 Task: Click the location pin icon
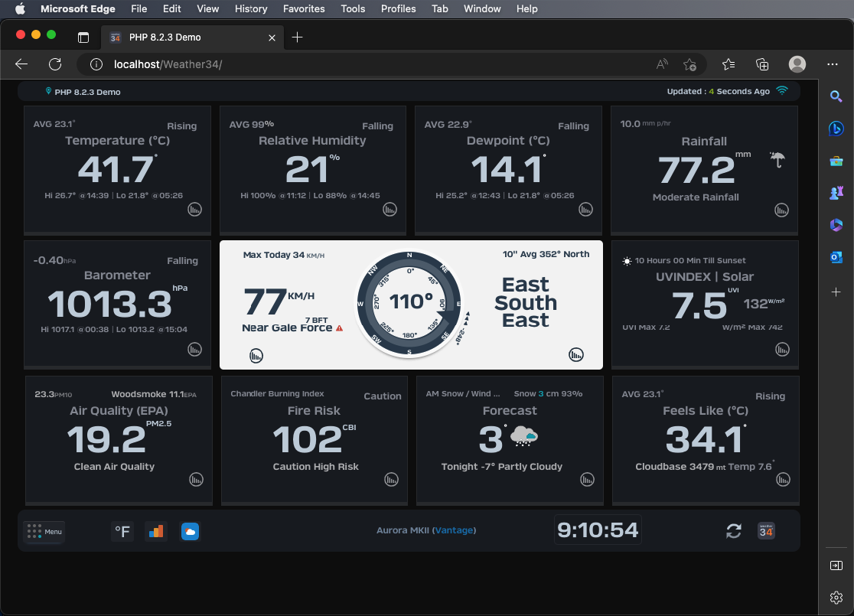[48, 91]
